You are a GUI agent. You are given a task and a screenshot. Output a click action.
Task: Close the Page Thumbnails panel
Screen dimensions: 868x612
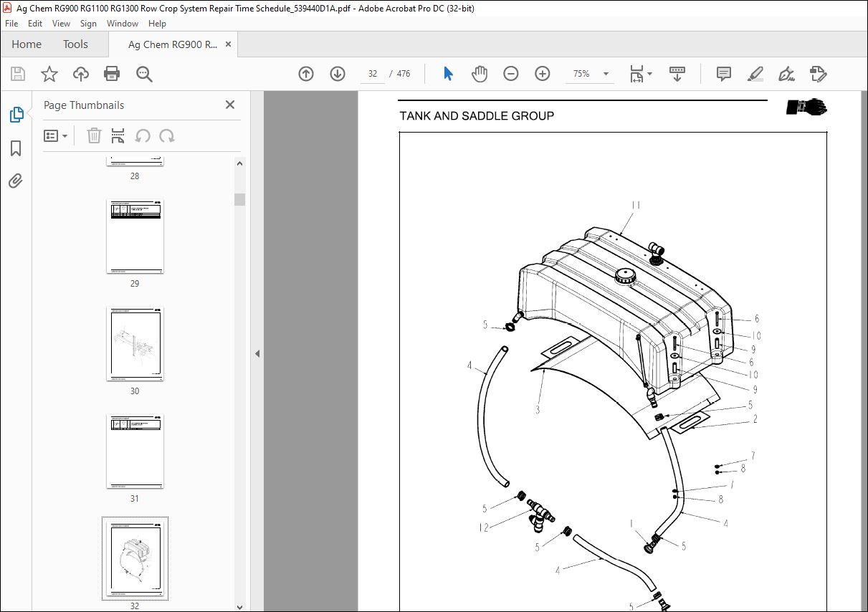[230, 105]
